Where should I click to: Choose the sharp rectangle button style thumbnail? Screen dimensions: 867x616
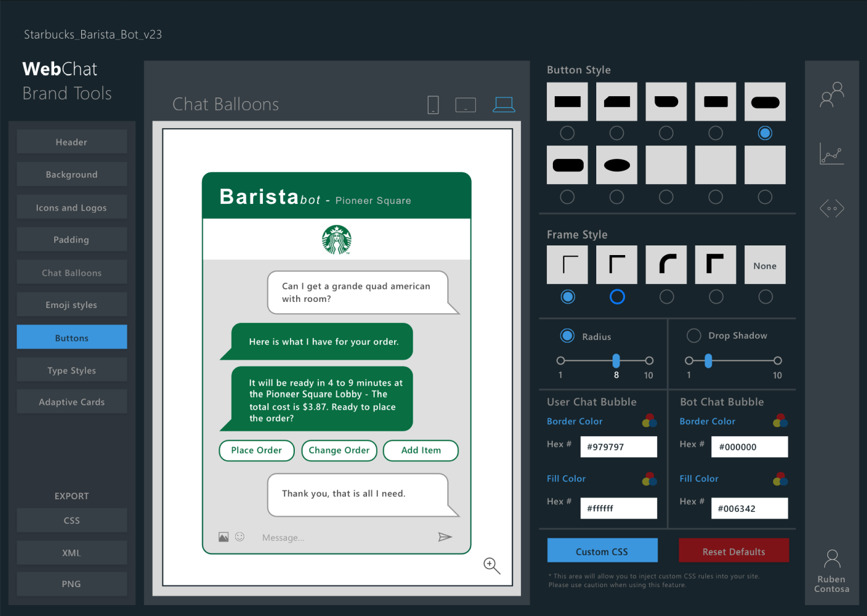(567, 102)
